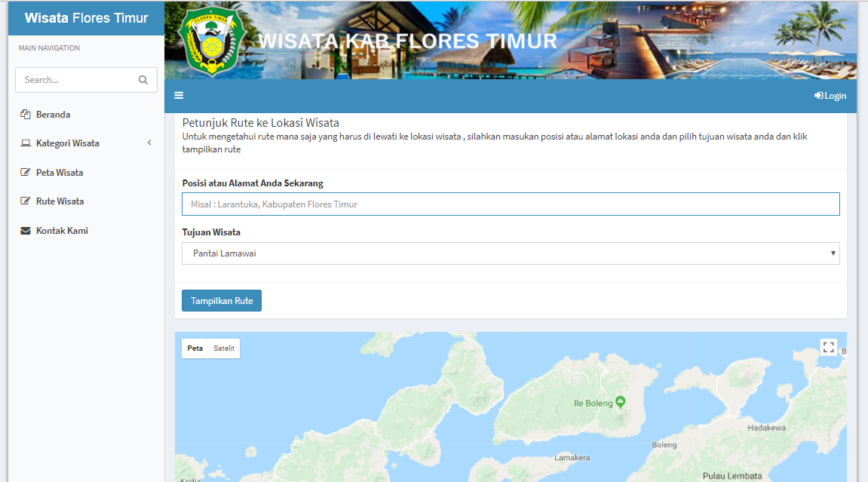
Task: Select the Ile Boleng map marker
Action: [620, 402]
